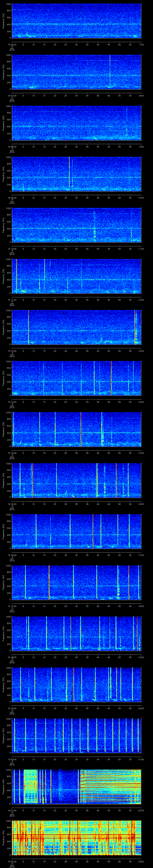153x868 pixels.
Task: Select the spectrogram panel starting at 15:19:00
Action: (77, 685)
